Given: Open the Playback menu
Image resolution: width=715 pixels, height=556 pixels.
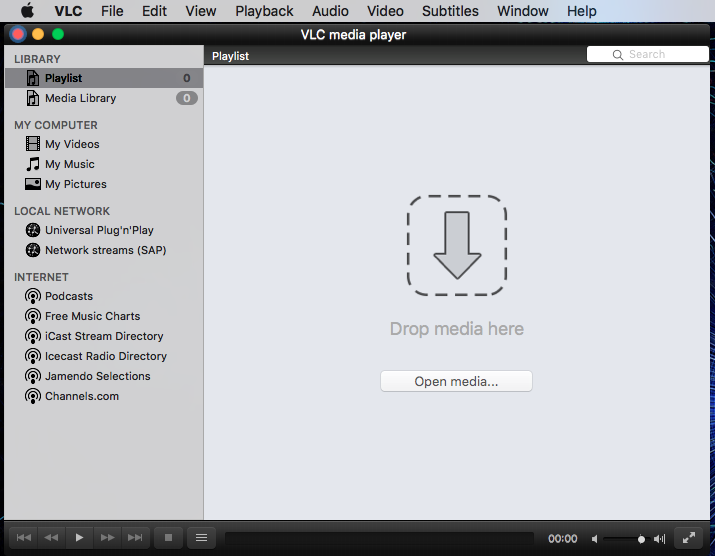Looking at the screenshot, I should [264, 11].
